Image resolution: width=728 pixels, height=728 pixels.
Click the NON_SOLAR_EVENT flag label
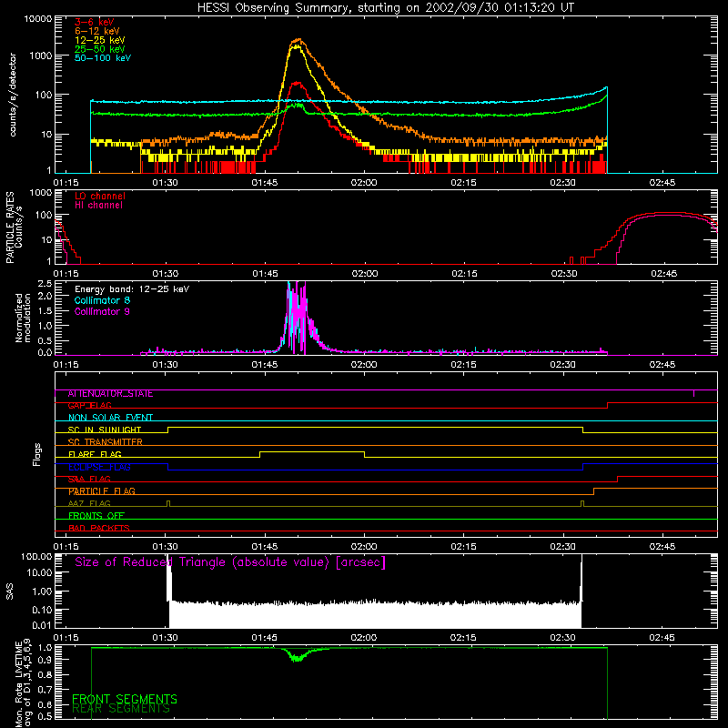coord(110,418)
